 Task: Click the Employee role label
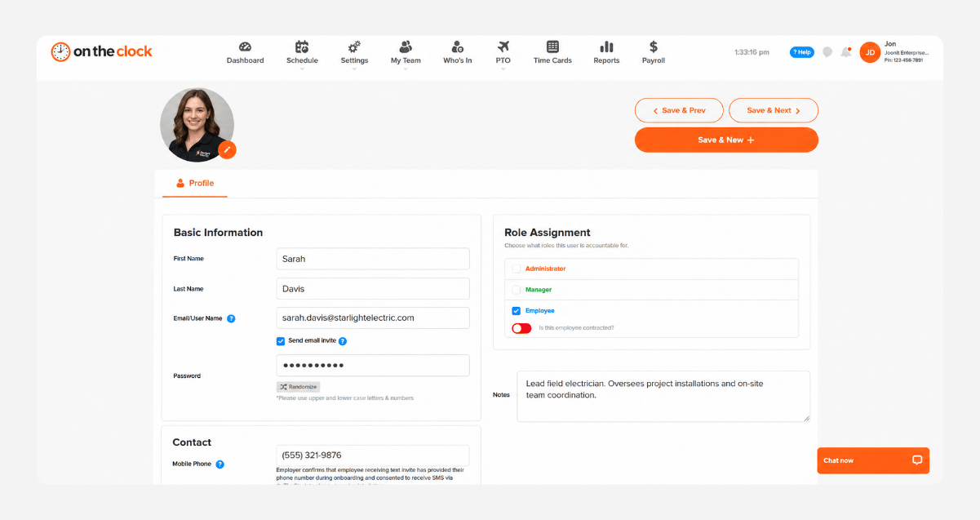click(539, 311)
